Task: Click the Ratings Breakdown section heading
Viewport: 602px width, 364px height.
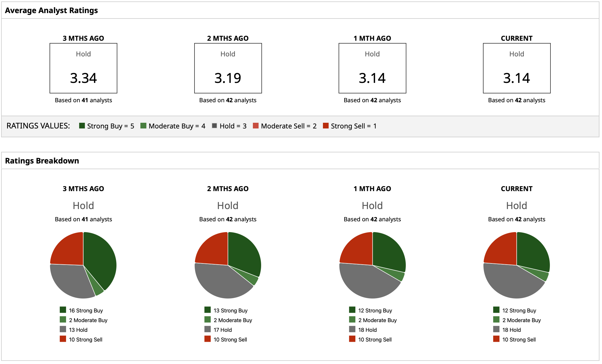Action: 42,161
